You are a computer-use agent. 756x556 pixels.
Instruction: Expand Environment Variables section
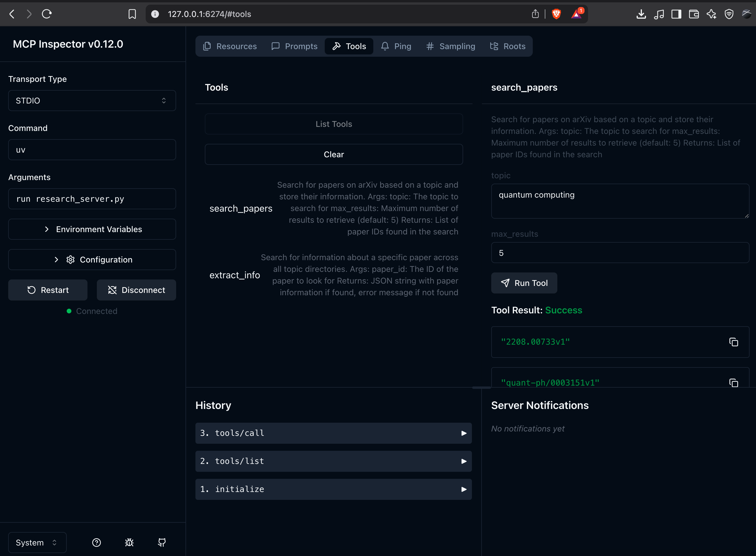92,229
